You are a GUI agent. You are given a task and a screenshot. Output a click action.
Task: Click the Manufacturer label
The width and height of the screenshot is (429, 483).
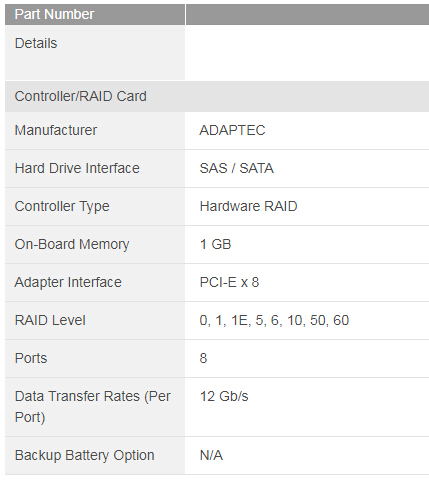56,130
